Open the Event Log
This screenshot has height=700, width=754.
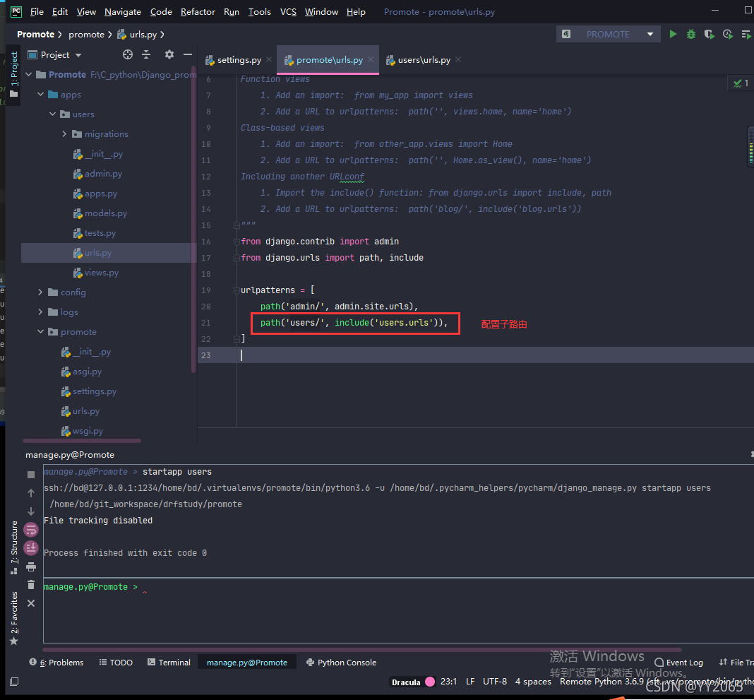tap(679, 663)
